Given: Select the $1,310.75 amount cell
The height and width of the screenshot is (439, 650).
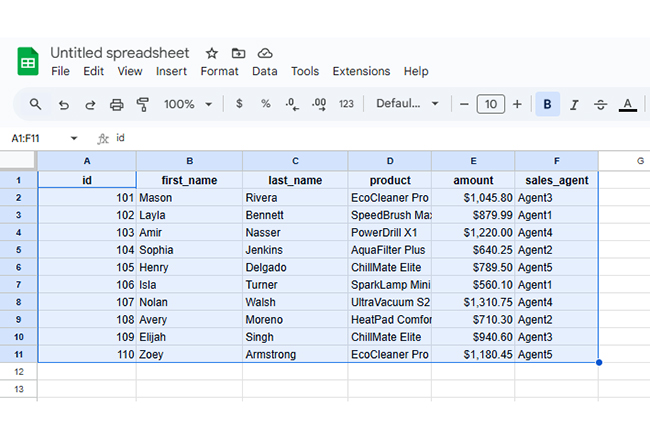Looking at the screenshot, I should coord(473,302).
